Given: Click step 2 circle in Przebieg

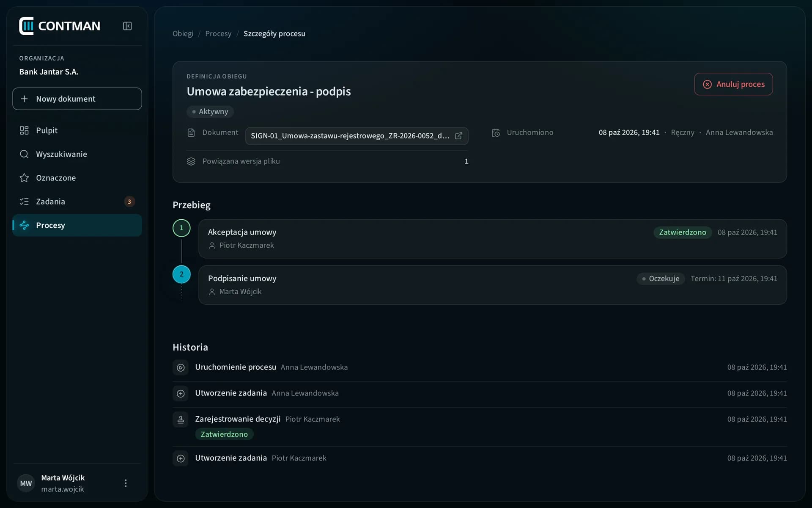Looking at the screenshot, I should tap(181, 274).
